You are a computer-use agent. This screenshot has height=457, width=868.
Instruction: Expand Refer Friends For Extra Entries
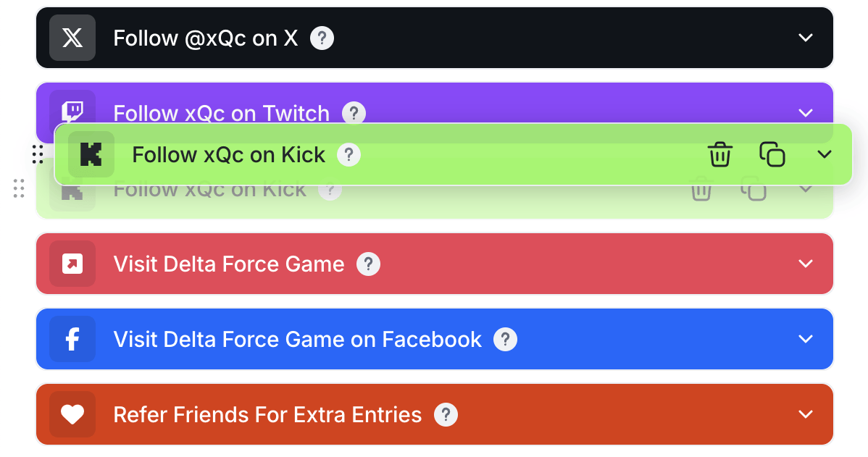pos(806,414)
